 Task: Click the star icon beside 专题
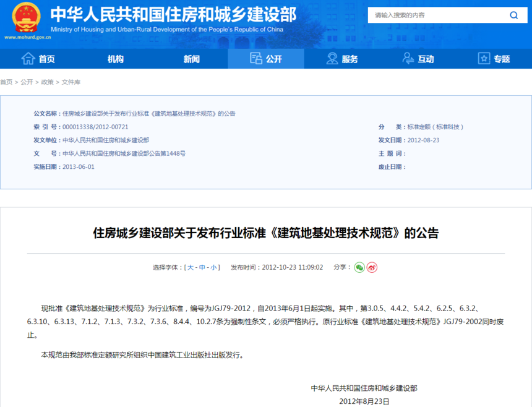[x=484, y=58]
